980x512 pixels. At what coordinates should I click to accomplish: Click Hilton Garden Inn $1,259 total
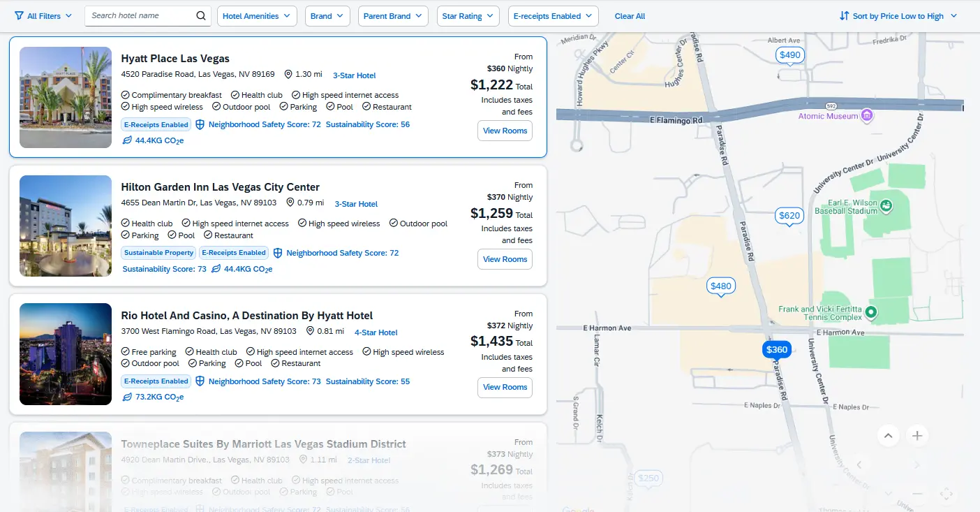pyautogui.click(x=491, y=214)
